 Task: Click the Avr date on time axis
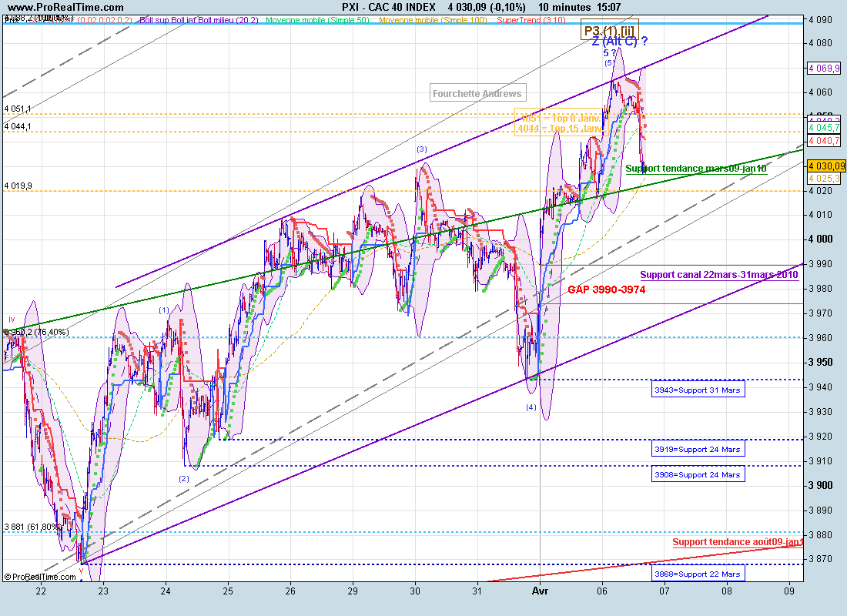point(541,591)
